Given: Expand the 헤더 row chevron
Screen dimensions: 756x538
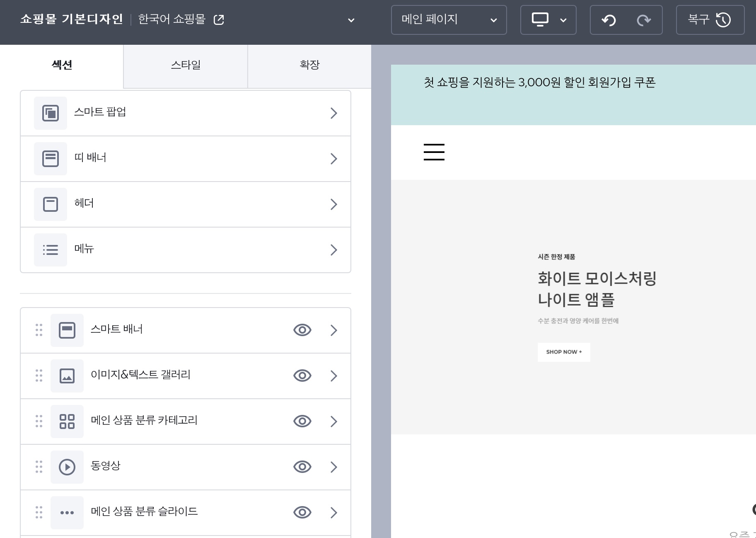Looking at the screenshot, I should point(334,204).
